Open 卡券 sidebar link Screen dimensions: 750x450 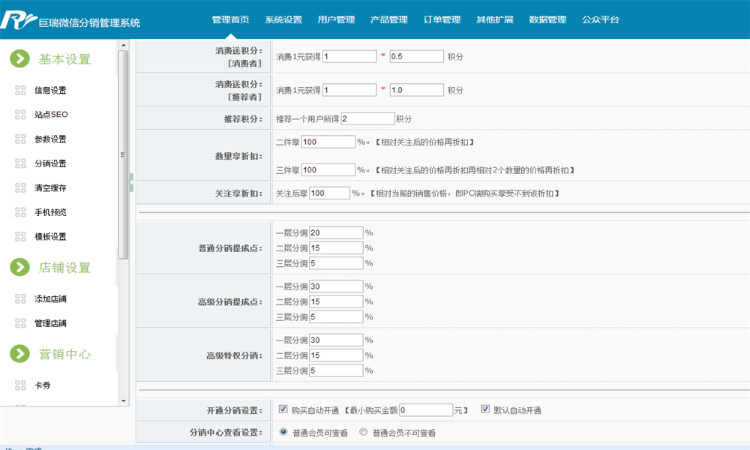pos(42,385)
